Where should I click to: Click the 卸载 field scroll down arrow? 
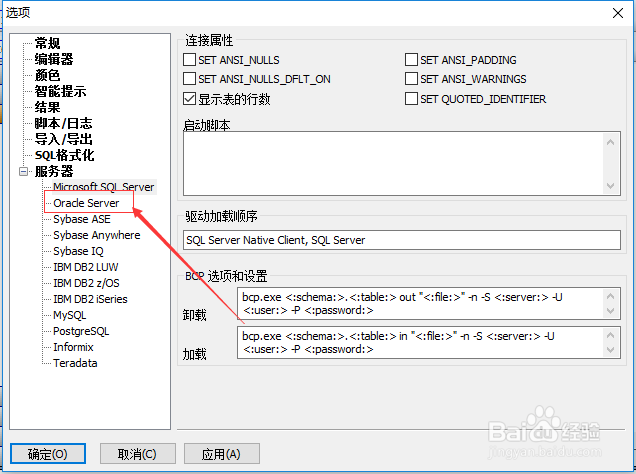610,311
